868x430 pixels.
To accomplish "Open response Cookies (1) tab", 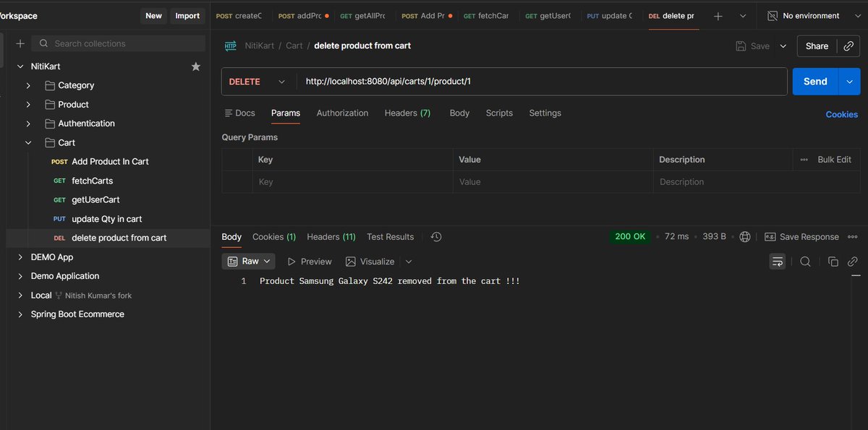I will click(274, 237).
